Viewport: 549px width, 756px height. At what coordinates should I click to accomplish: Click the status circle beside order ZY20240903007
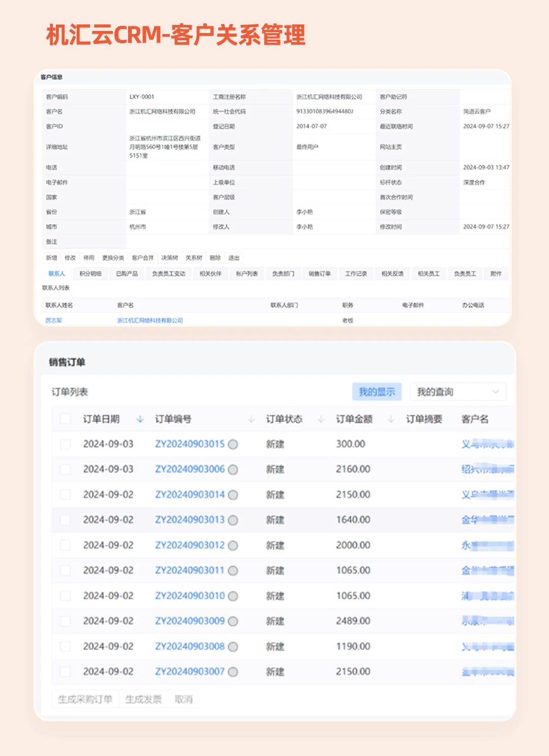pyautogui.click(x=233, y=672)
